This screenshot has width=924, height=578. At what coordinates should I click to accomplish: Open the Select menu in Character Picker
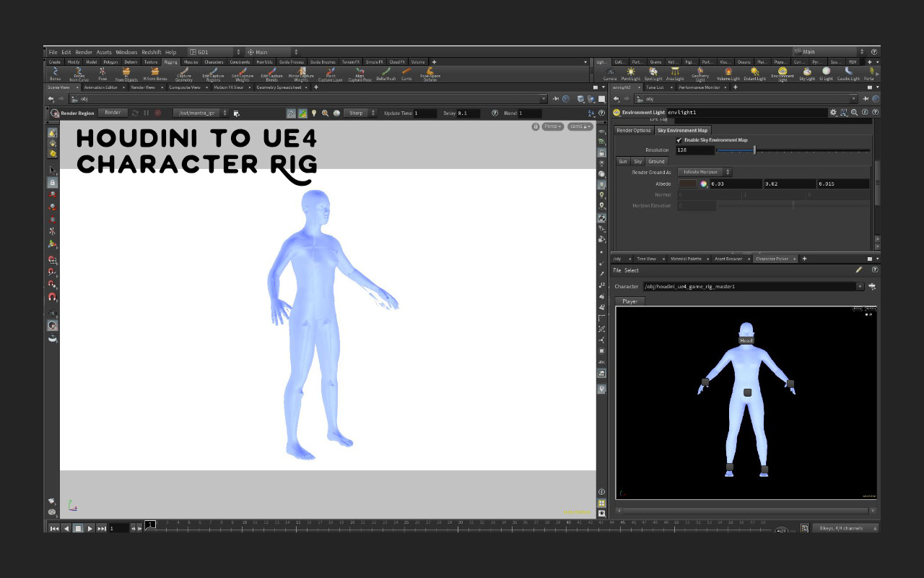coord(632,271)
